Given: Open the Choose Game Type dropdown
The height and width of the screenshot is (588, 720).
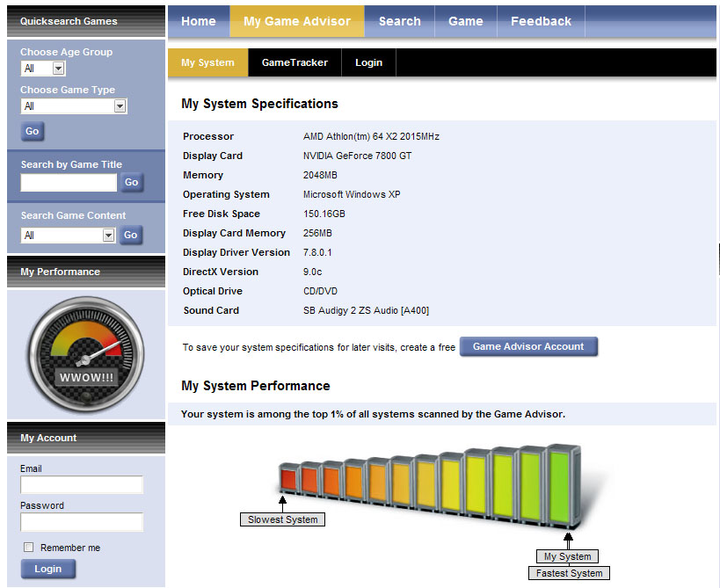Looking at the screenshot, I should (x=73, y=105).
